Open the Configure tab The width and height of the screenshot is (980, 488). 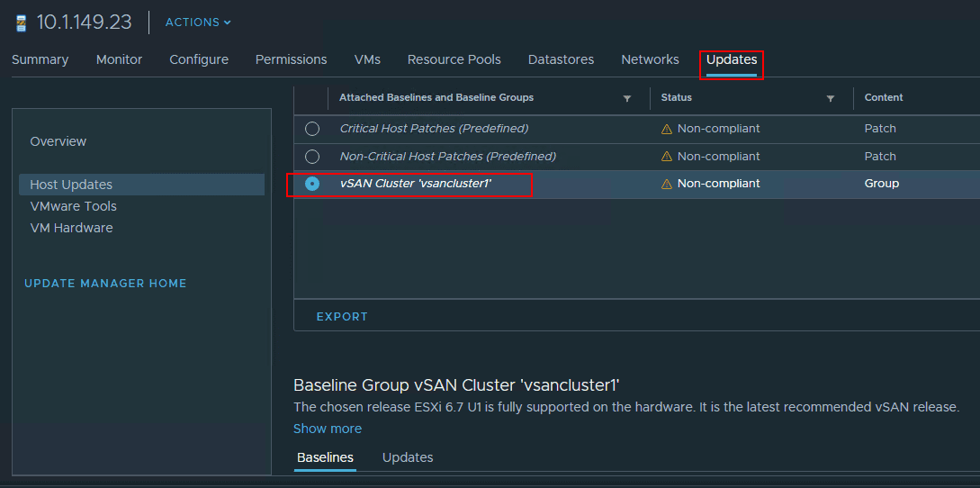pos(199,59)
